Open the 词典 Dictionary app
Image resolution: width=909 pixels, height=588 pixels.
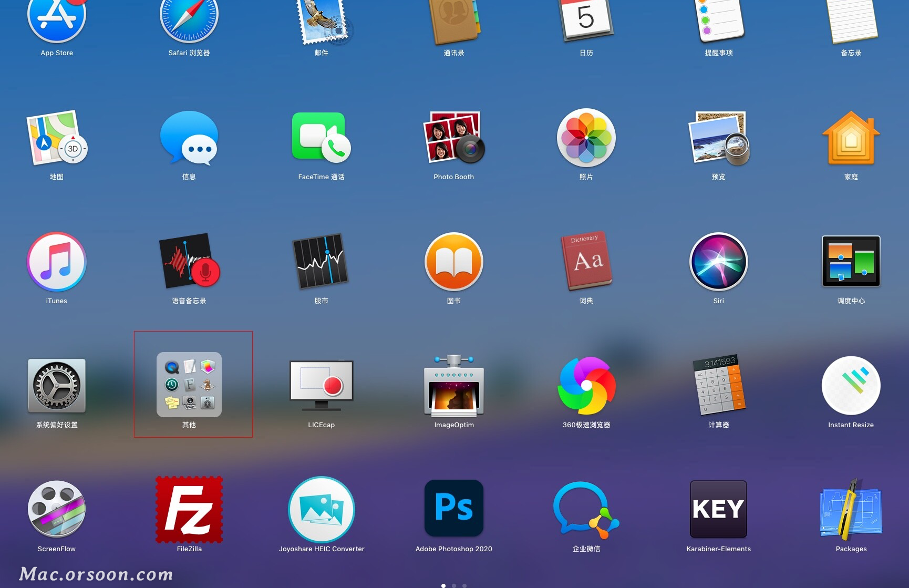tap(586, 261)
